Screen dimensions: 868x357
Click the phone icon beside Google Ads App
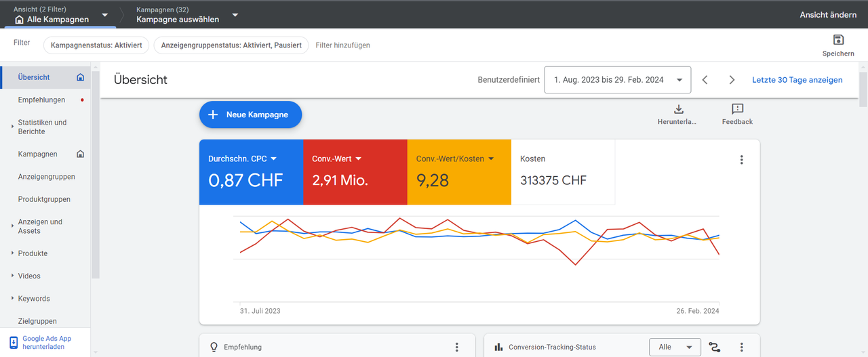coord(13,342)
